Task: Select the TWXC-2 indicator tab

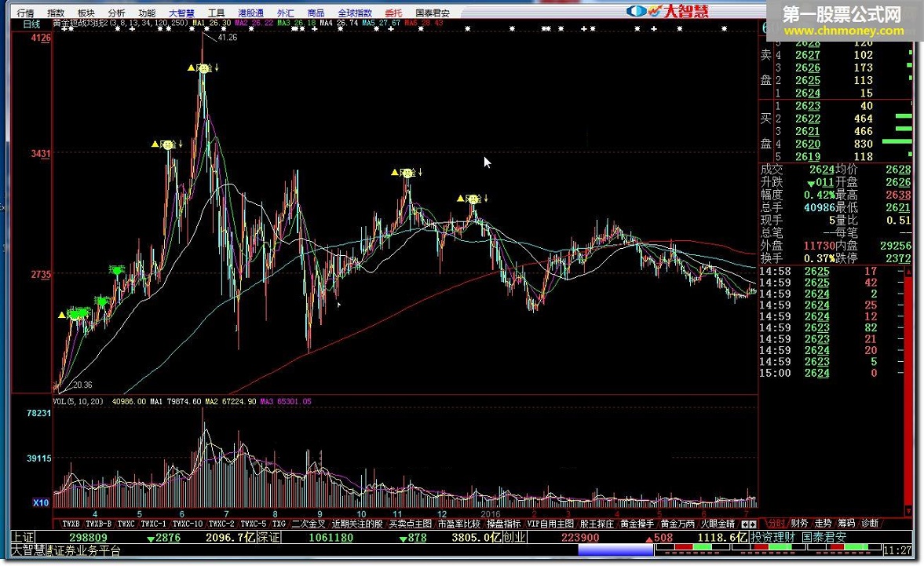Action: tap(221, 524)
